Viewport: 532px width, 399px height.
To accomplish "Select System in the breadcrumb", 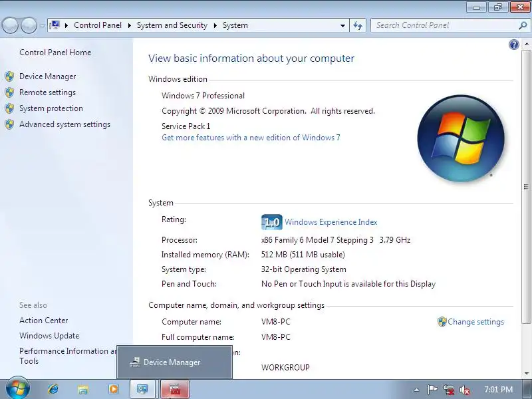I will click(x=235, y=25).
